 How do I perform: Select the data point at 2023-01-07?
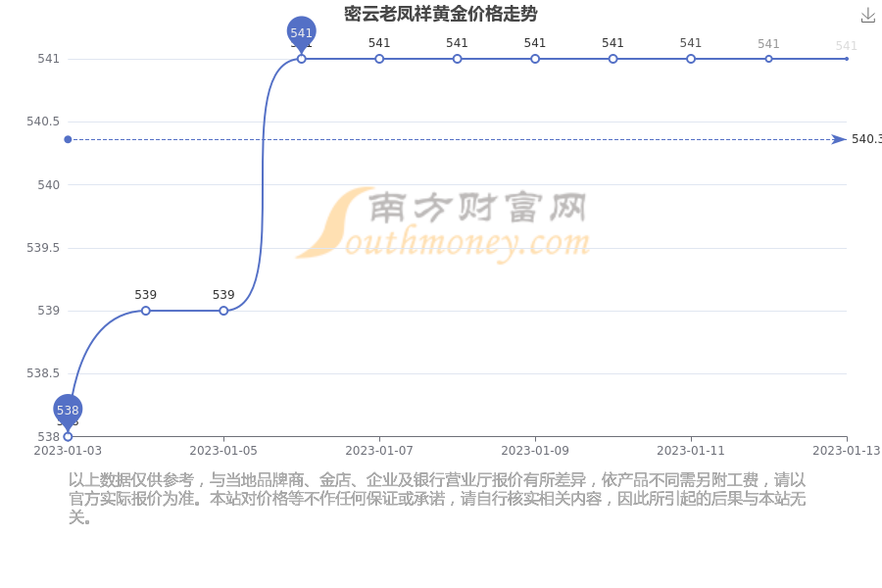point(379,59)
